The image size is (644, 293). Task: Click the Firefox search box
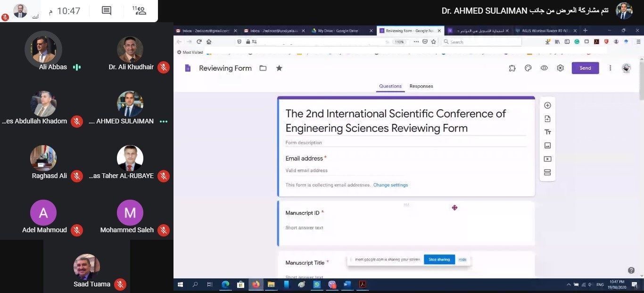point(481,42)
